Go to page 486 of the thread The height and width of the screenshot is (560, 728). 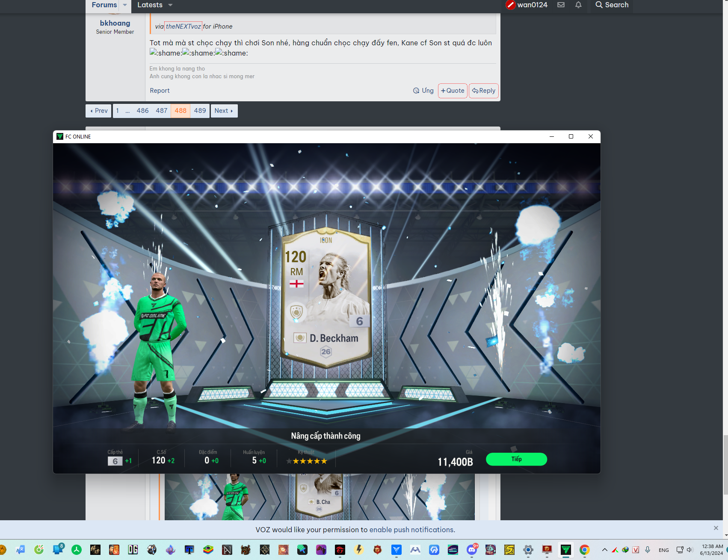pyautogui.click(x=142, y=111)
